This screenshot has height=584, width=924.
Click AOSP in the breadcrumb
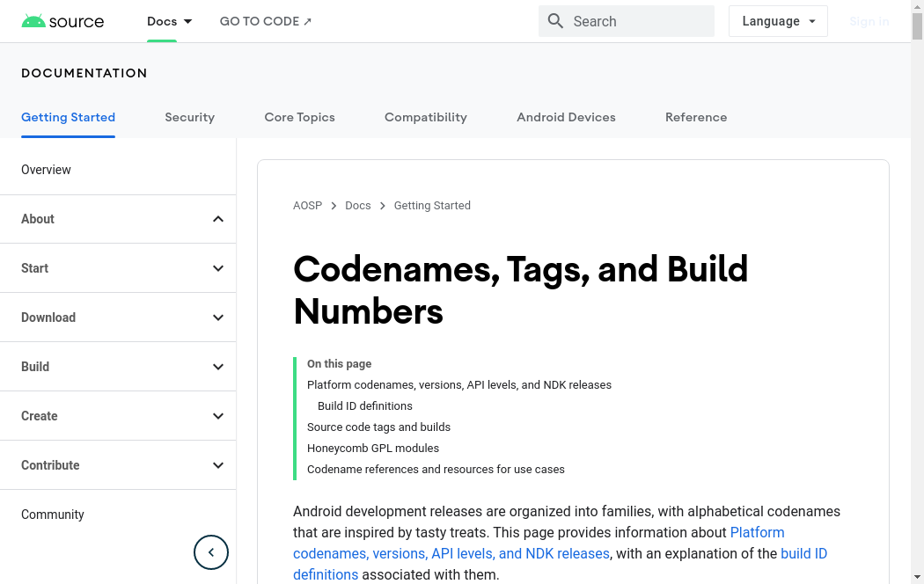point(307,206)
